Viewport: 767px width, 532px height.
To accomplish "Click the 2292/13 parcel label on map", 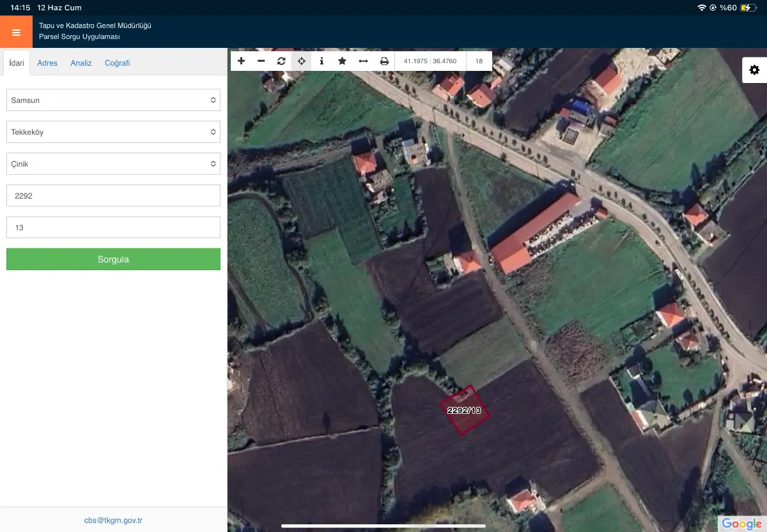I will [464, 411].
